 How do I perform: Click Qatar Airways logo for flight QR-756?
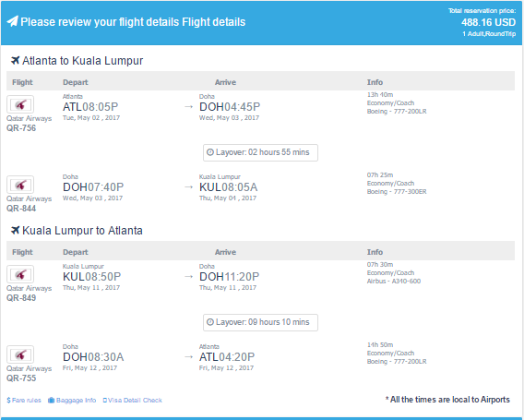pos(20,104)
